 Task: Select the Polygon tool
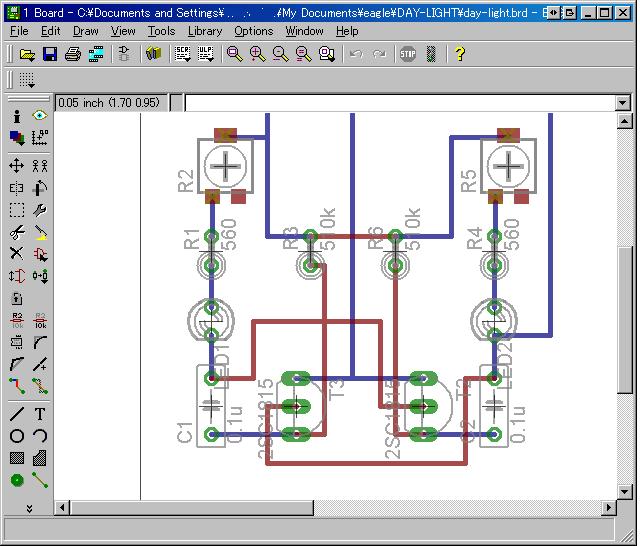40,458
